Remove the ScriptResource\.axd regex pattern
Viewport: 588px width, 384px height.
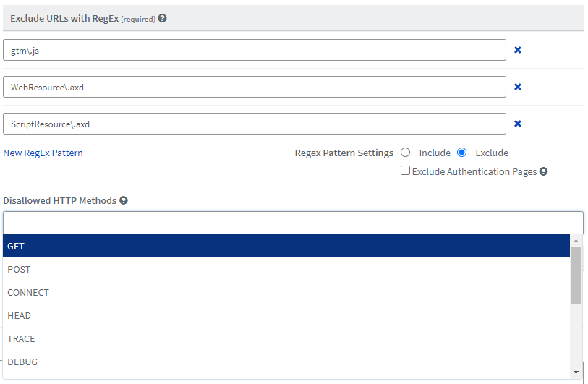pyautogui.click(x=518, y=124)
